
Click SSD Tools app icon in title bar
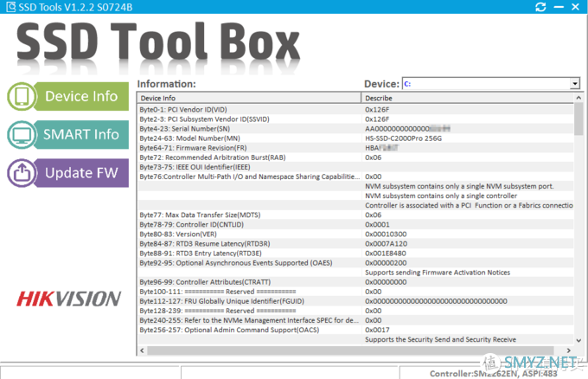[11, 7]
